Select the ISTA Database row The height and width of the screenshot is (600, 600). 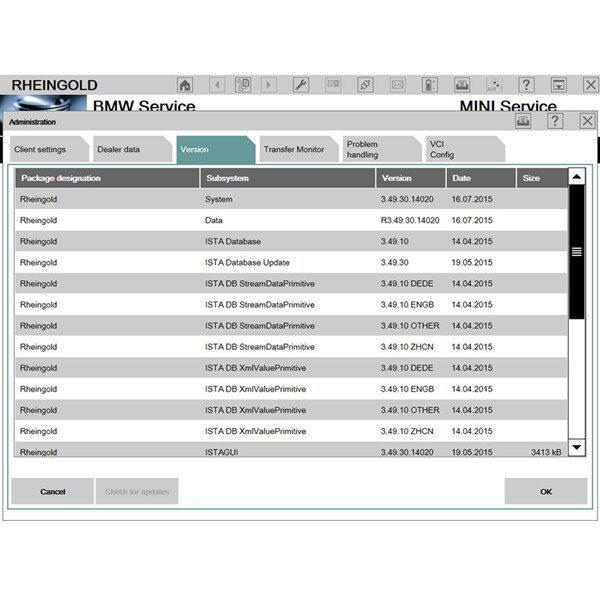click(292, 241)
